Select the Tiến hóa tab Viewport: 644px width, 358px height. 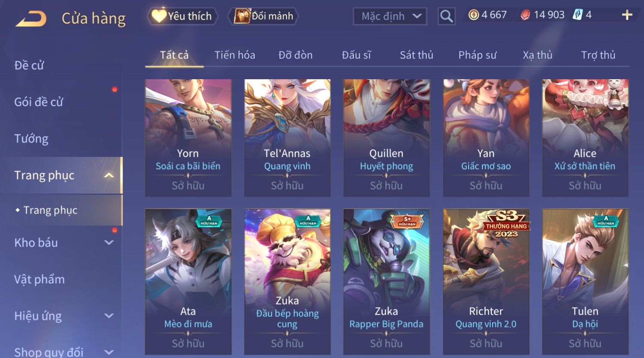[x=235, y=55]
